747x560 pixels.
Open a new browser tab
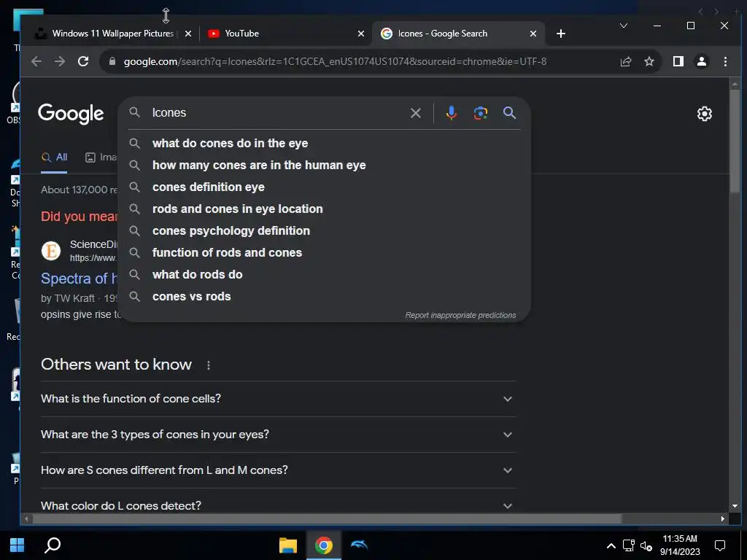[561, 34]
